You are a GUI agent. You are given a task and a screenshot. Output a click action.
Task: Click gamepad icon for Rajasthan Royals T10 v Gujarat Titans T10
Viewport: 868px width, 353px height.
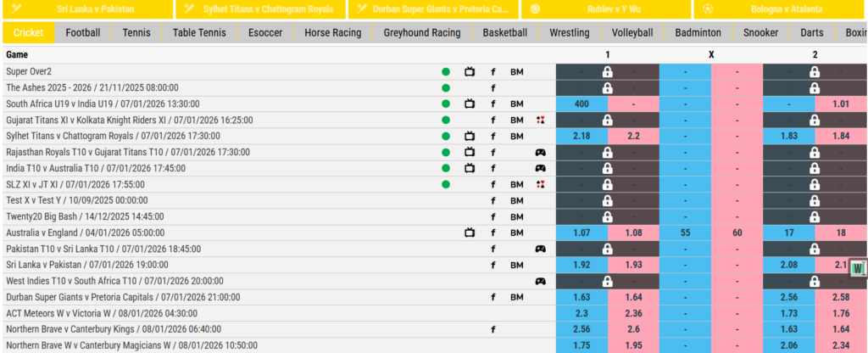(540, 153)
